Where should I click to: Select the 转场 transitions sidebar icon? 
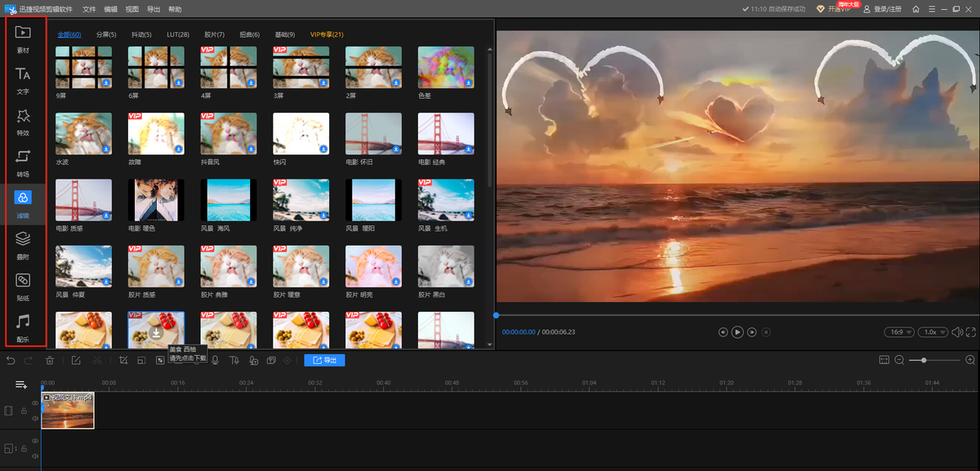(23, 161)
